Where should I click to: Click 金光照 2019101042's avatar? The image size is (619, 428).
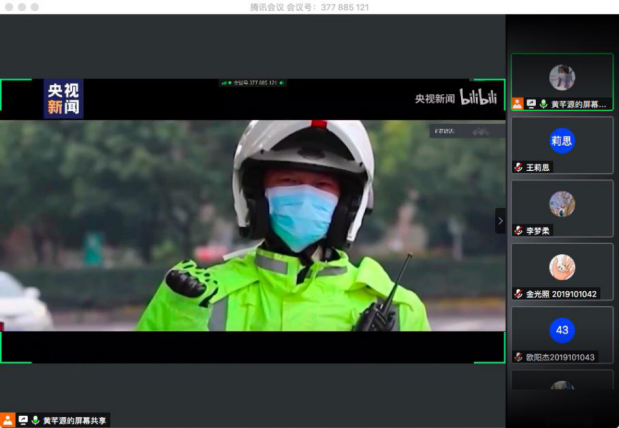tap(562, 267)
